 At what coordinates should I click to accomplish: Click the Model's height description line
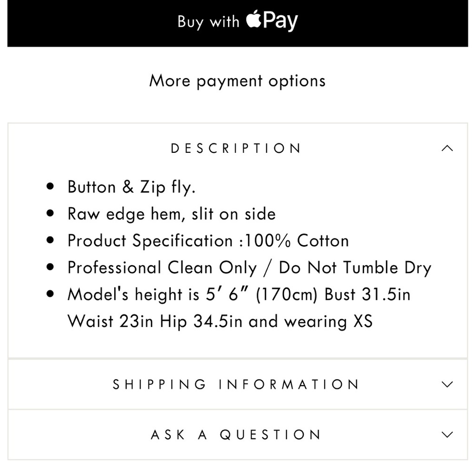(x=238, y=295)
